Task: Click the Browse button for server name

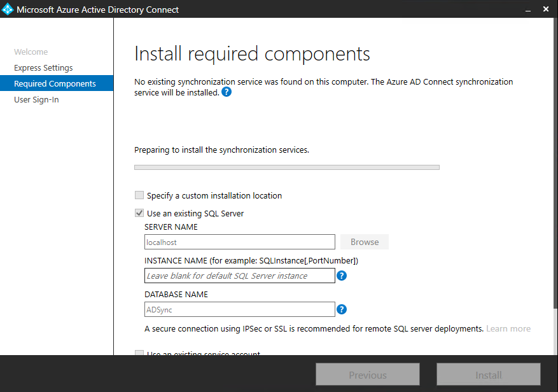Action: [365, 242]
